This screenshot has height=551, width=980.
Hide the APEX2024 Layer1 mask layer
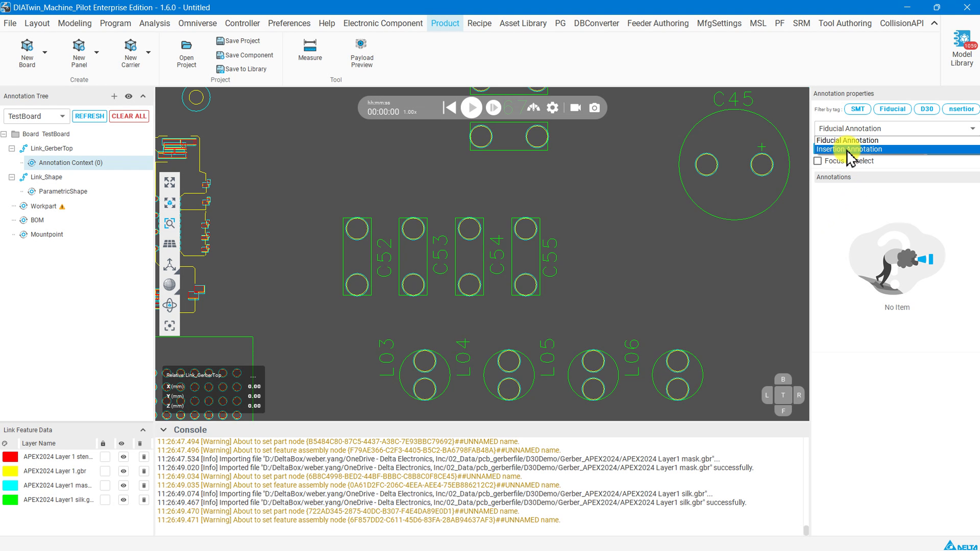pyautogui.click(x=123, y=486)
